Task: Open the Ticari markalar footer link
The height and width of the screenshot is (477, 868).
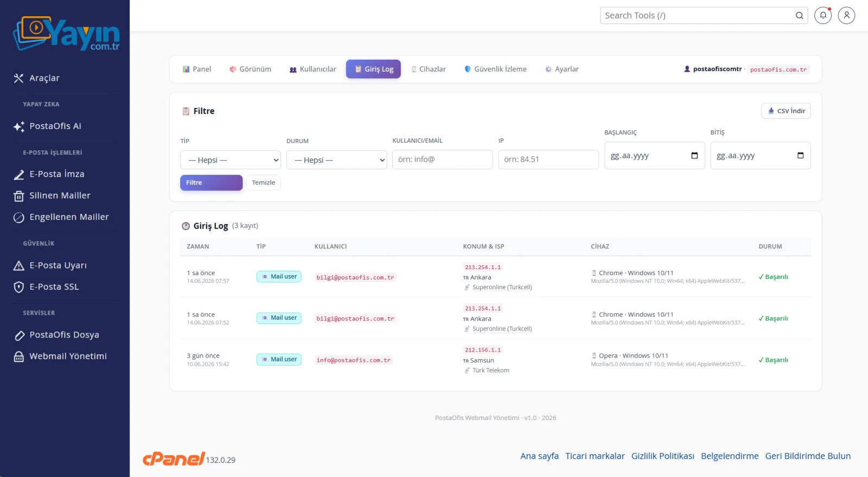Action: pyautogui.click(x=595, y=456)
